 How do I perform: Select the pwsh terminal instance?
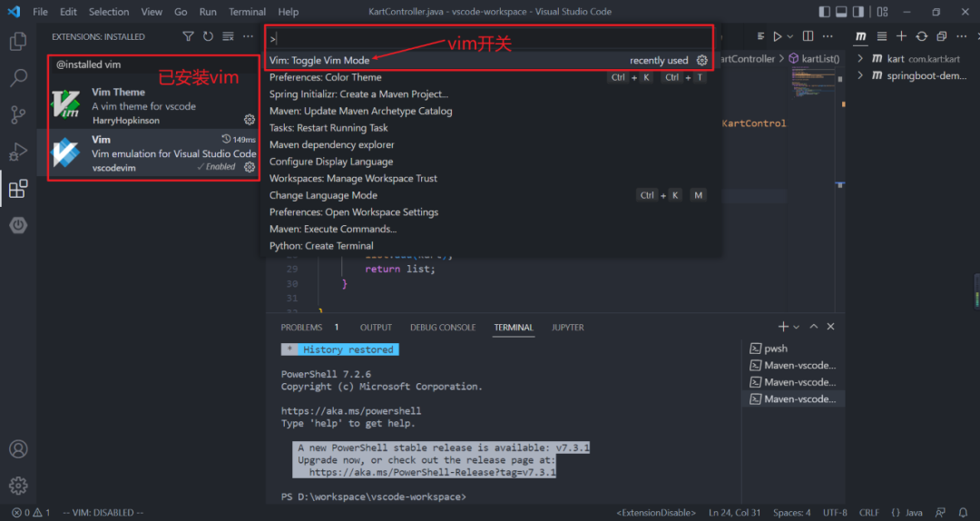coord(792,349)
